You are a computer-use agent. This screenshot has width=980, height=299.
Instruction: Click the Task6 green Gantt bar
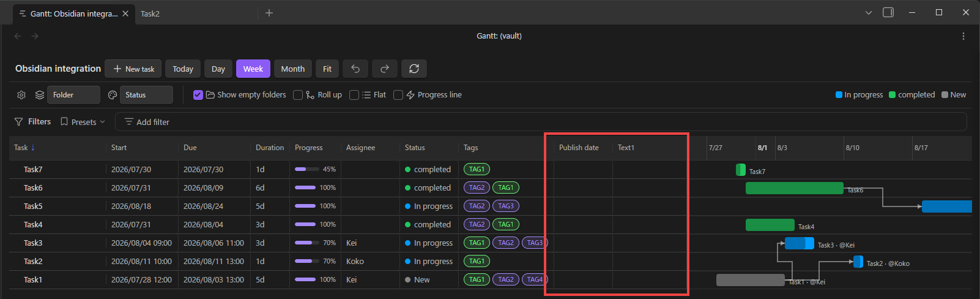[794, 188]
